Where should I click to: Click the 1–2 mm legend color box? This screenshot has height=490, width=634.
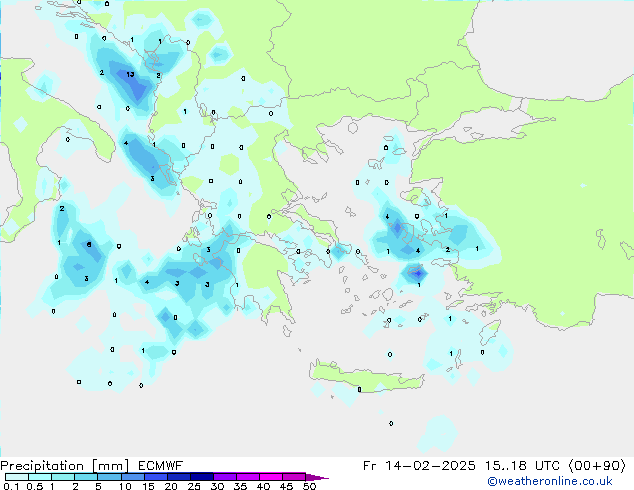tap(63, 477)
